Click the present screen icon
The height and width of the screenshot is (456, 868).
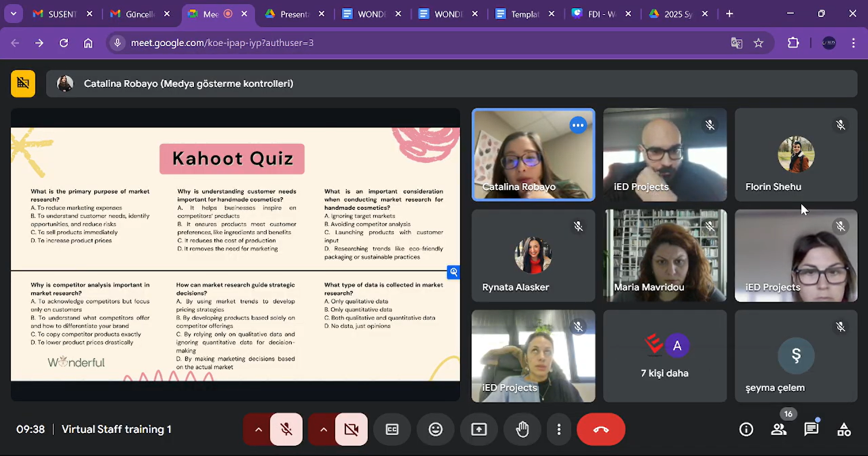tap(479, 429)
